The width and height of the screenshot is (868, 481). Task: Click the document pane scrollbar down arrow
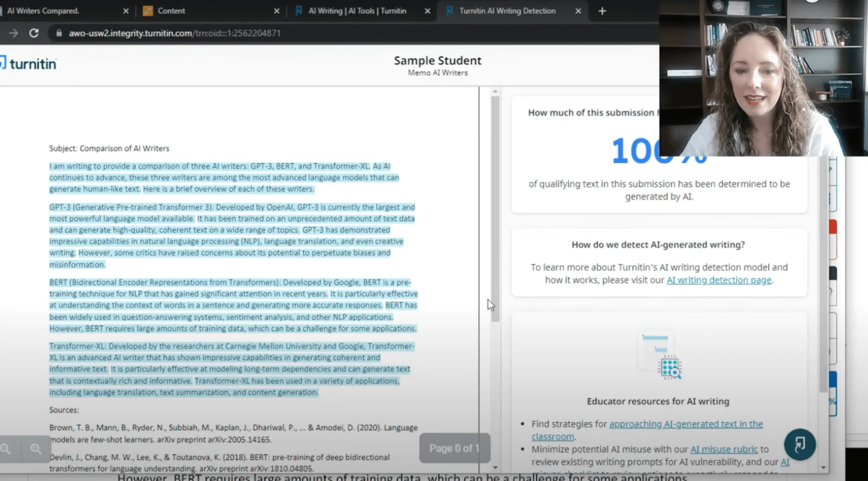click(x=495, y=468)
